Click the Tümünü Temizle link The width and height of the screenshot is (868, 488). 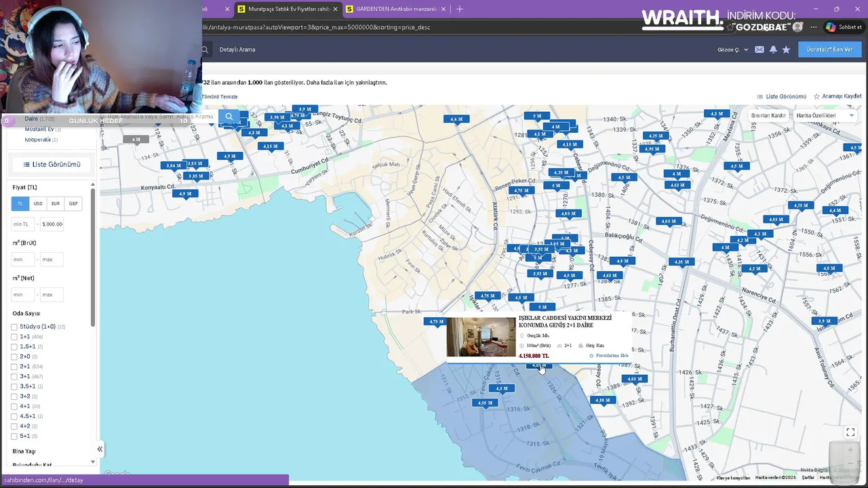220,97
